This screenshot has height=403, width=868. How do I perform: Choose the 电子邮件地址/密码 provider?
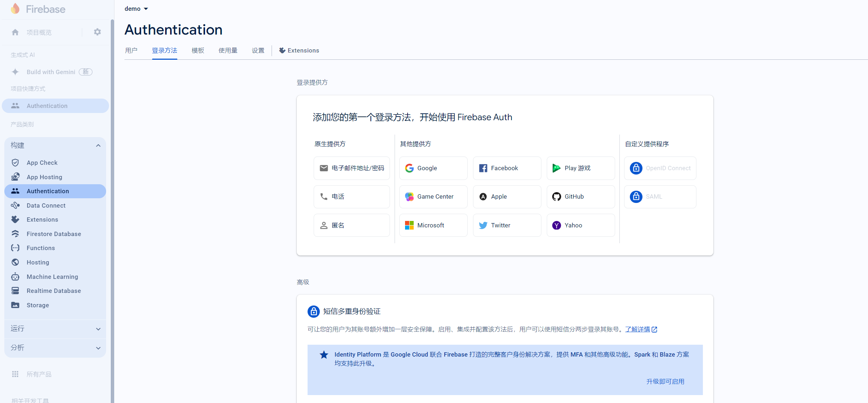click(x=352, y=168)
